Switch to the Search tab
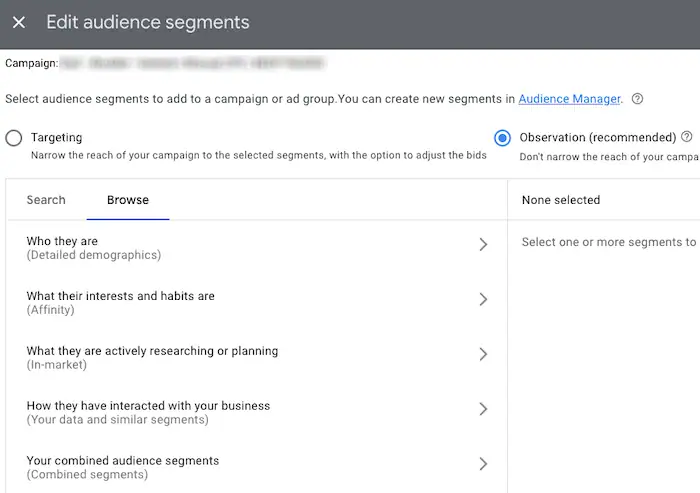This screenshot has height=493, width=700. pyautogui.click(x=46, y=200)
